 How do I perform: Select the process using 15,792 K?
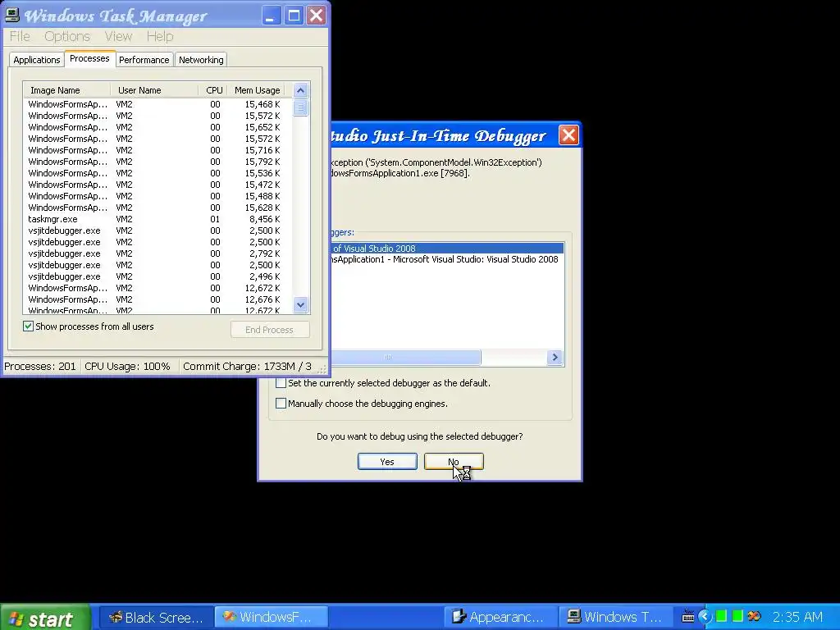pyautogui.click(x=157, y=162)
